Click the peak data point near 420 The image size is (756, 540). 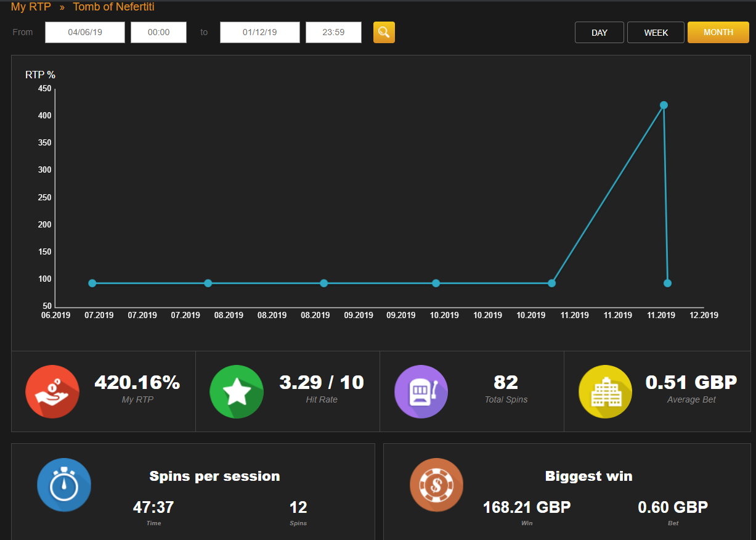664,105
